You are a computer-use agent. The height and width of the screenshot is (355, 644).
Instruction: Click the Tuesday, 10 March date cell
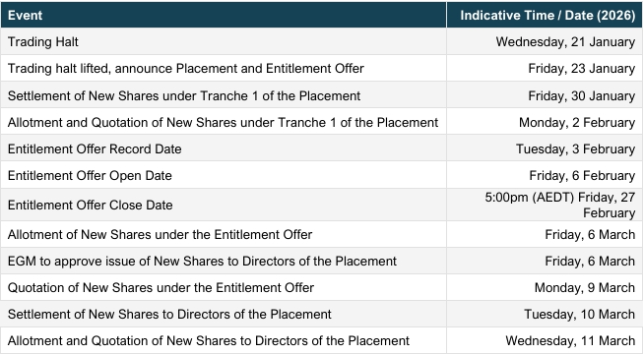tap(545, 314)
